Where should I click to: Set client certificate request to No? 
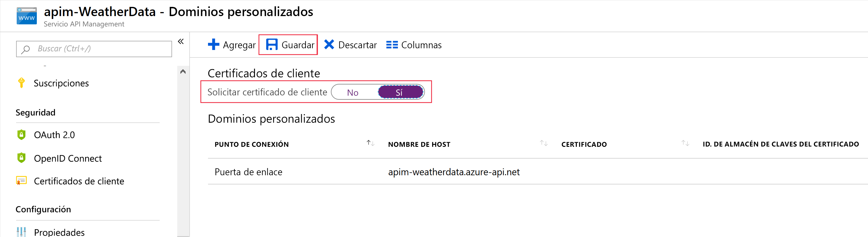pyautogui.click(x=352, y=93)
